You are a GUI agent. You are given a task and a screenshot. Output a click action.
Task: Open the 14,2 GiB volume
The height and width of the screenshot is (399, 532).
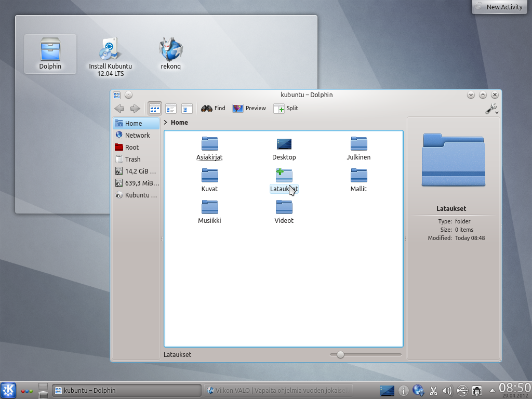136,171
